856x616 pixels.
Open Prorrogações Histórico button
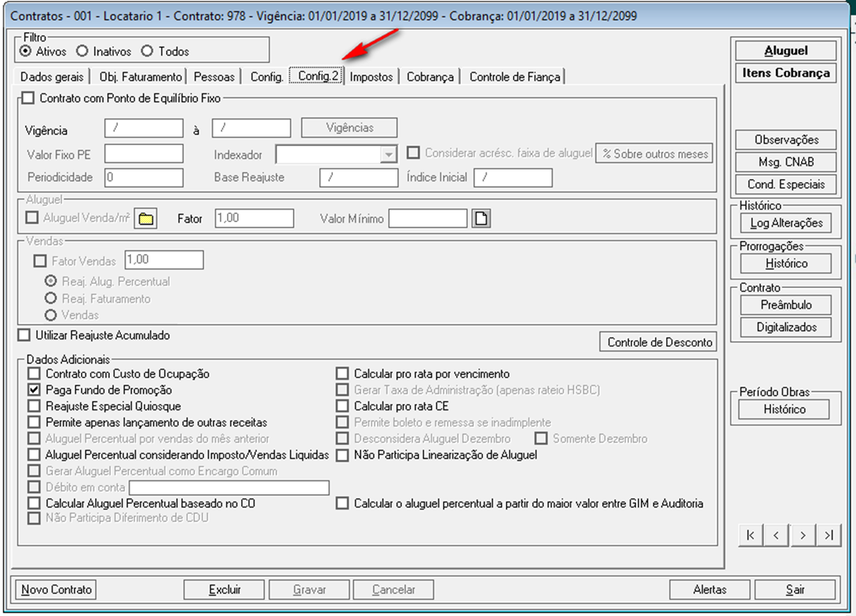tap(786, 264)
